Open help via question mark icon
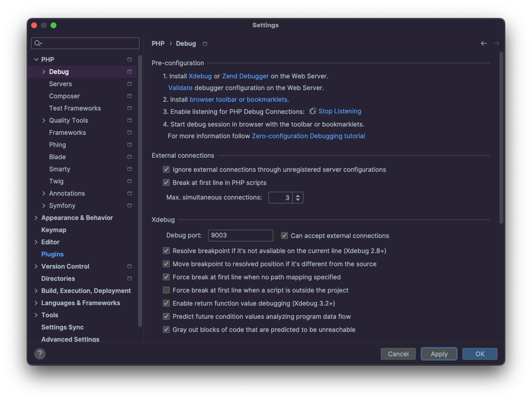 (x=39, y=354)
